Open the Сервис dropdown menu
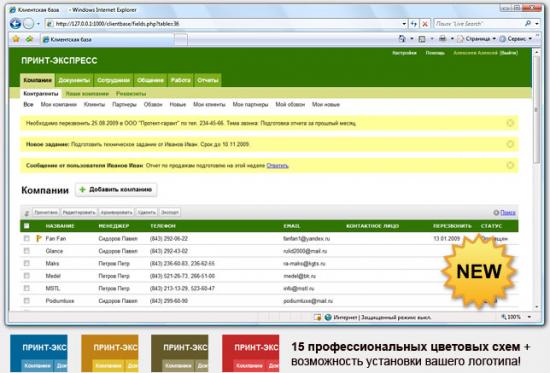The height and width of the screenshot is (373, 550). (x=516, y=39)
